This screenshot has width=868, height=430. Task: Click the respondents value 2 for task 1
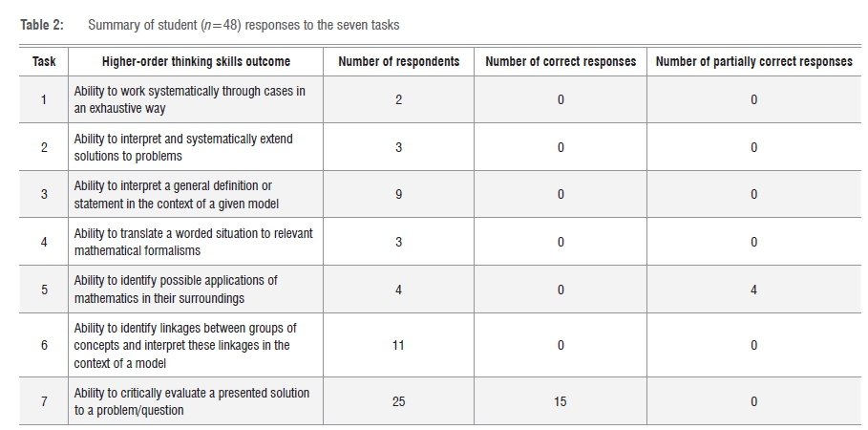pyautogui.click(x=398, y=99)
